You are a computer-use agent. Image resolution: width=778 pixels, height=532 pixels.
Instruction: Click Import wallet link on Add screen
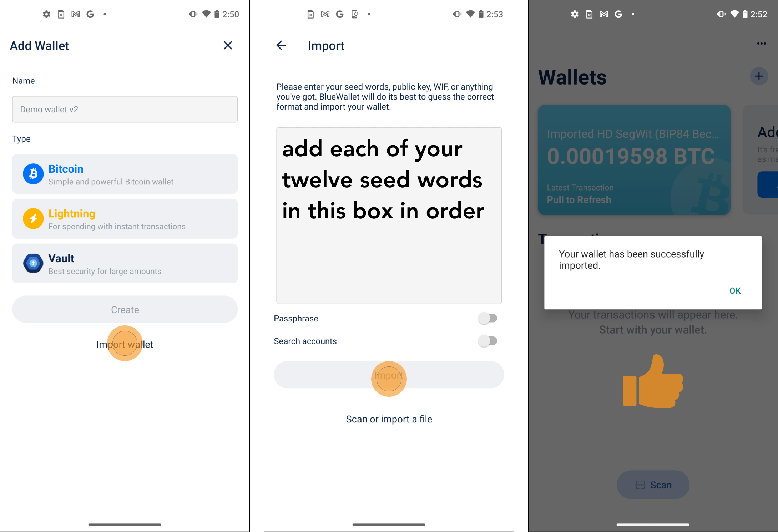125,344
